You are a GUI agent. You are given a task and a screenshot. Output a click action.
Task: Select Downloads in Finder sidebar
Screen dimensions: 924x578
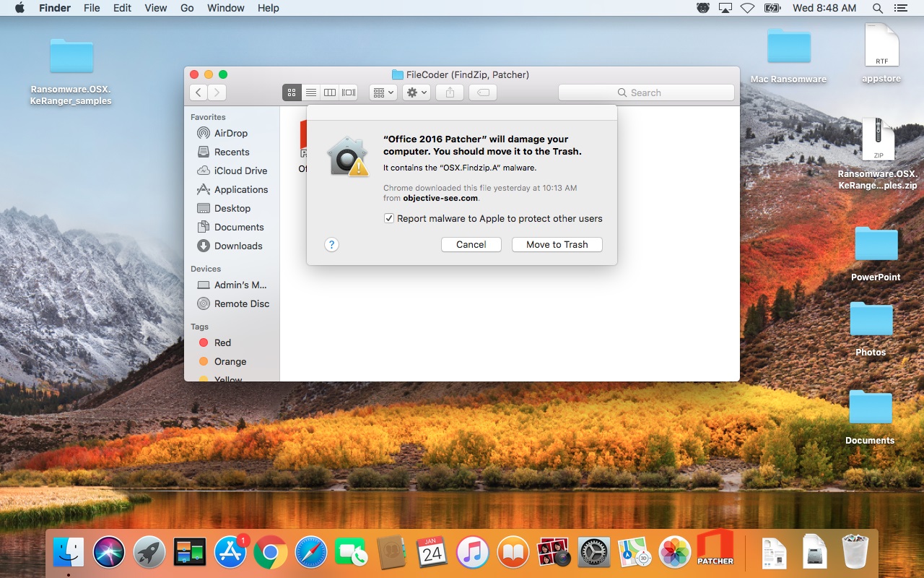click(x=238, y=246)
